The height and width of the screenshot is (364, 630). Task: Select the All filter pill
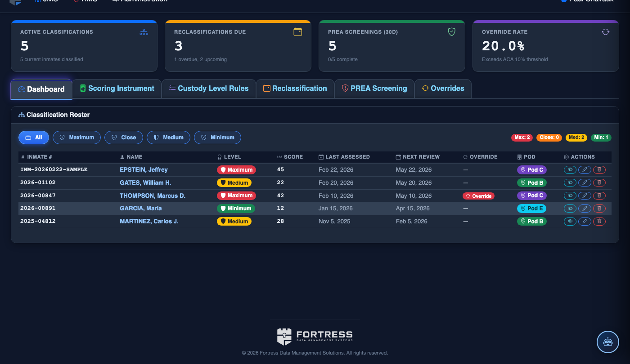(34, 138)
